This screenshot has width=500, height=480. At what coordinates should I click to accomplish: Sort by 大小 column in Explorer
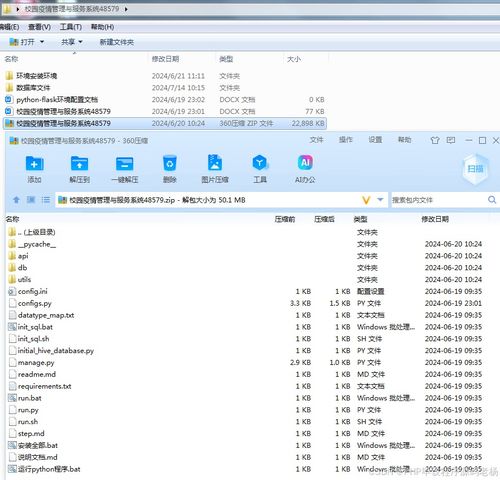[294, 59]
